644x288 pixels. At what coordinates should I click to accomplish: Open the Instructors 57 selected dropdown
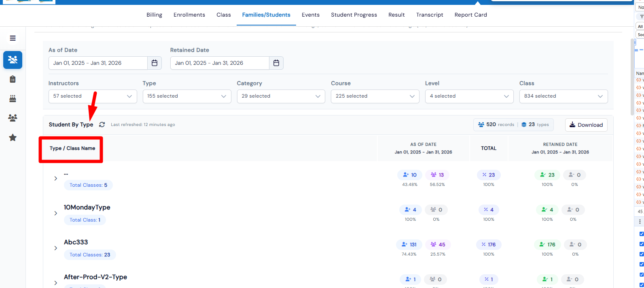(x=93, y=96)
